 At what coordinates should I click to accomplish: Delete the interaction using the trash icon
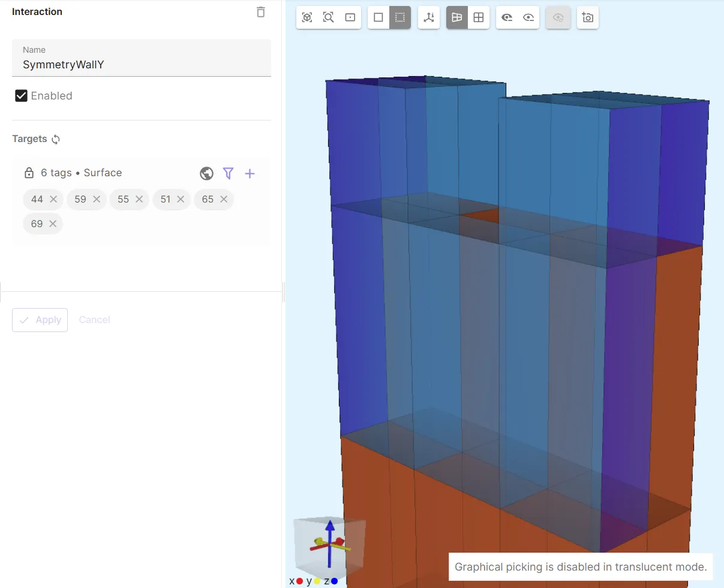[x=260, y=12]
